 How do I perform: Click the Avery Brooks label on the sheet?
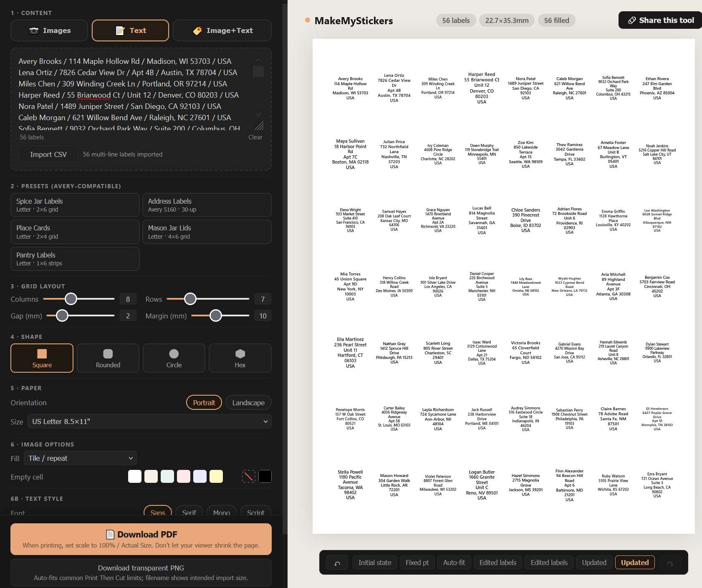(350, 88)
